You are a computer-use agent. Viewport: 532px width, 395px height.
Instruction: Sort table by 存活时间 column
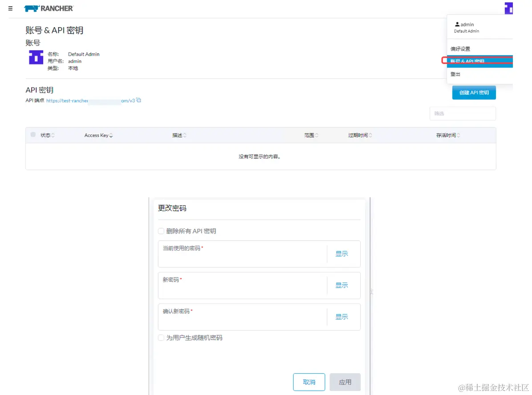click(x=448, y=135)
